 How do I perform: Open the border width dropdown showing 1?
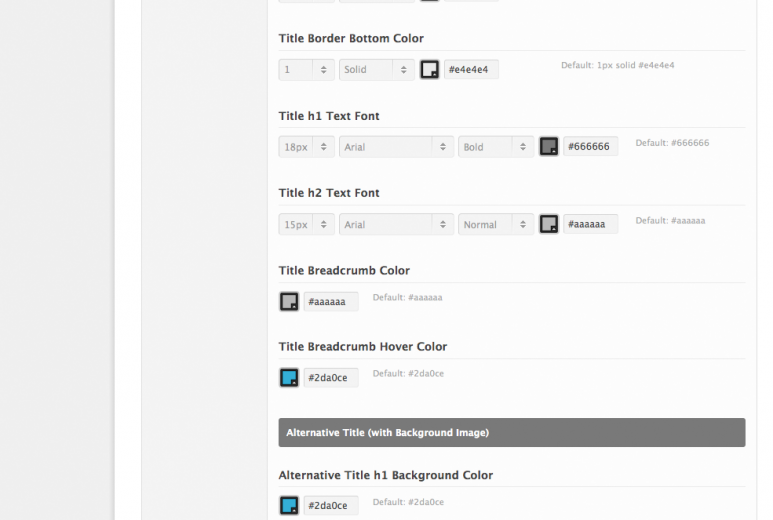307,69
